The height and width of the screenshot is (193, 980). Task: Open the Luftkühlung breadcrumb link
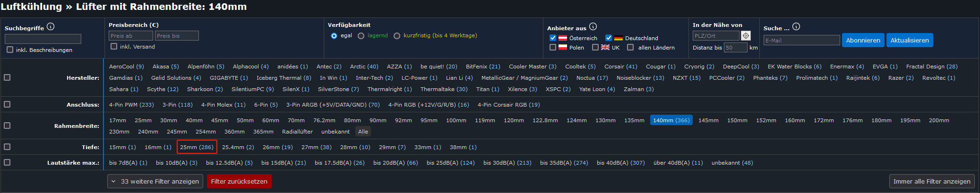pyautogui.click(x=31, y=7)
